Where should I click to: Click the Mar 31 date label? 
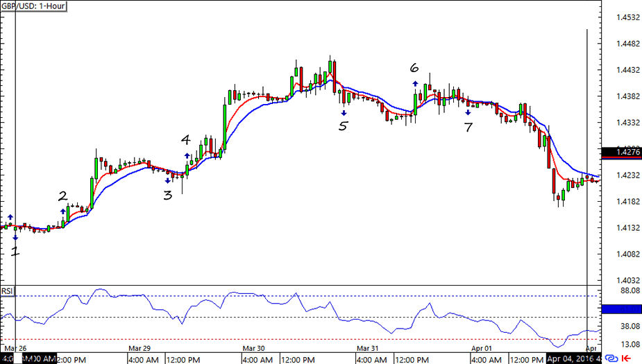click(367, 349)
